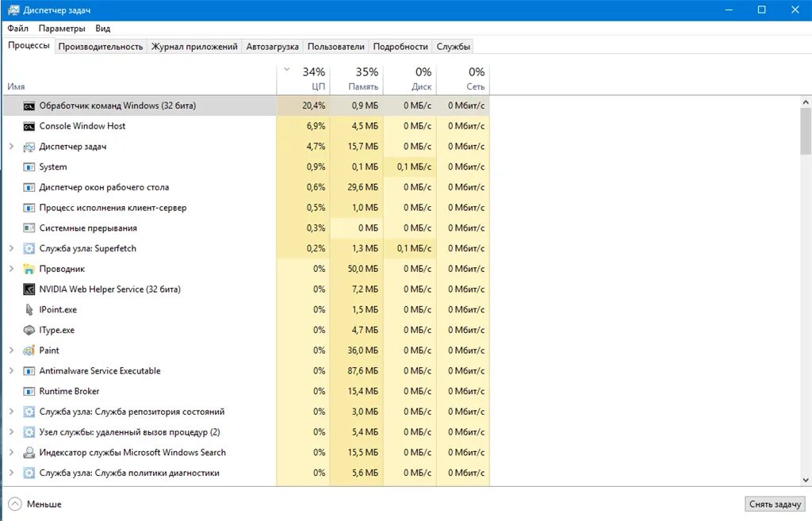Click the IPoint.exe mouse icon

pyautogui.click(x=29, y=310)
